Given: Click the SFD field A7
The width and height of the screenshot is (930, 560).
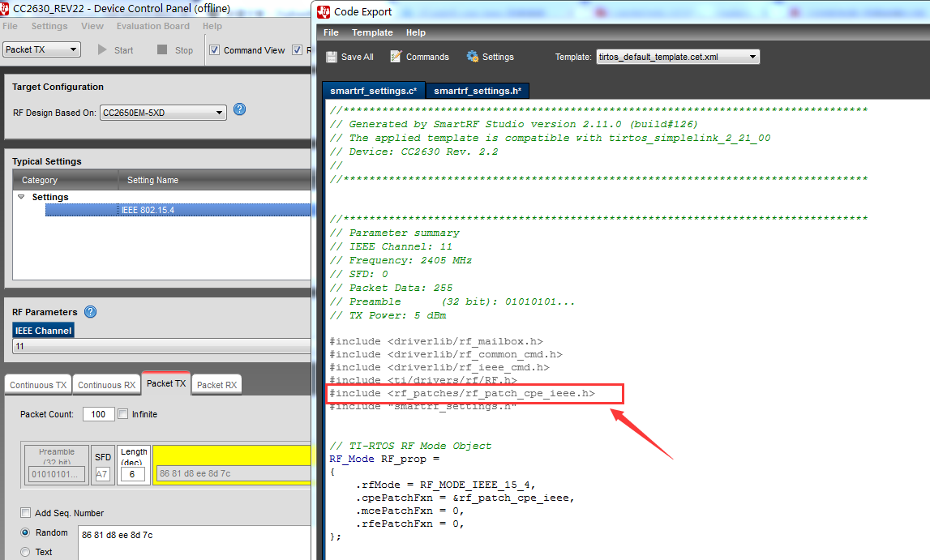Looking at the screenshot, I should tap(103, 474).
